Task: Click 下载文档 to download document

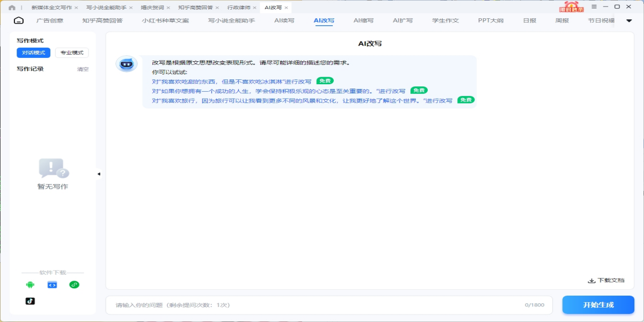Action: pyautogui.click(x=606, y=280)
